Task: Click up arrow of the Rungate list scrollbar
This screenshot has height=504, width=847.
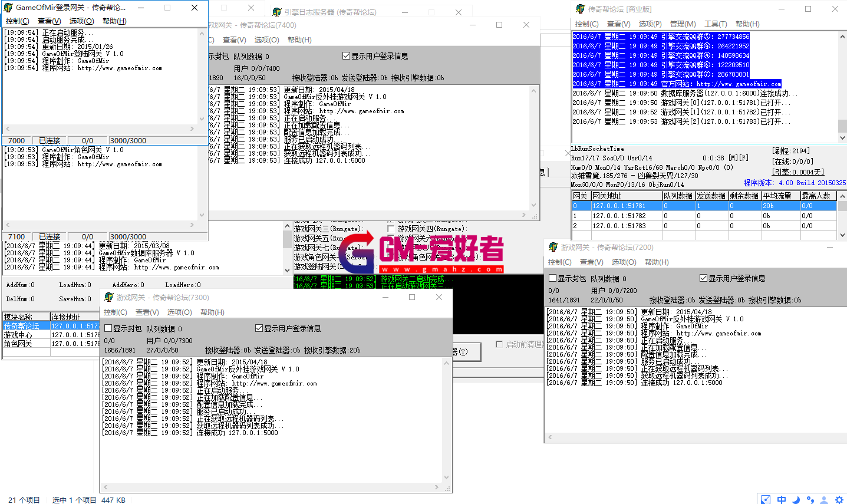Action: coord(288,225)
